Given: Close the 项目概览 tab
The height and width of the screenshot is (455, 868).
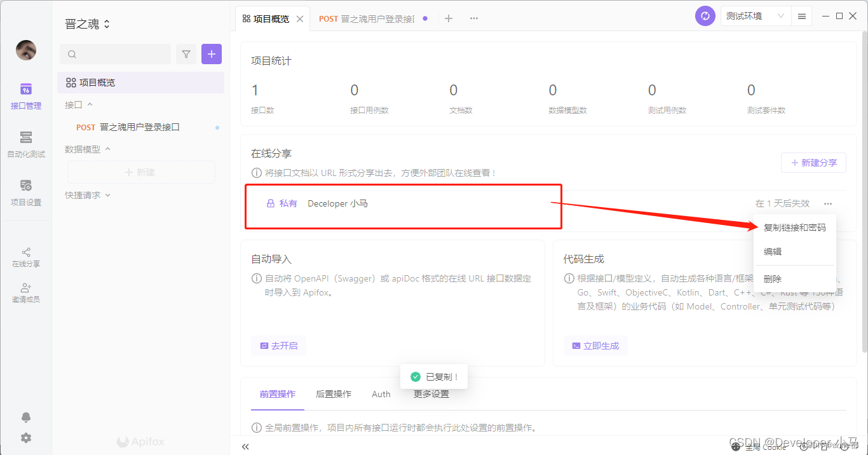Looking at the screenshot, I should [300, 19].
